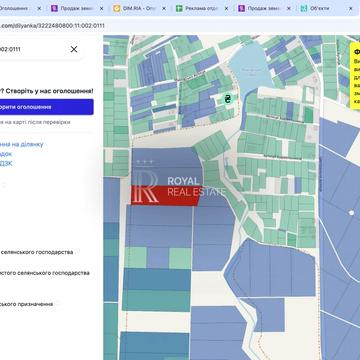
Task: Clear the cadastral number search field
Action: (x=74, y=49)
